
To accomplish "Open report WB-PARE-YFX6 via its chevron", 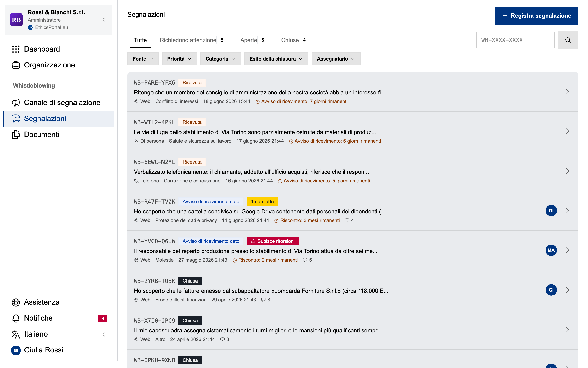I will click(567, 92).
